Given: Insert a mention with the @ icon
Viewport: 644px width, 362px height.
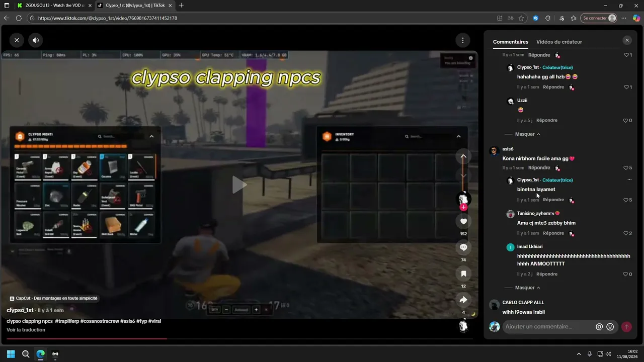Looking at the screenshot, I should [x=599, y=327].
